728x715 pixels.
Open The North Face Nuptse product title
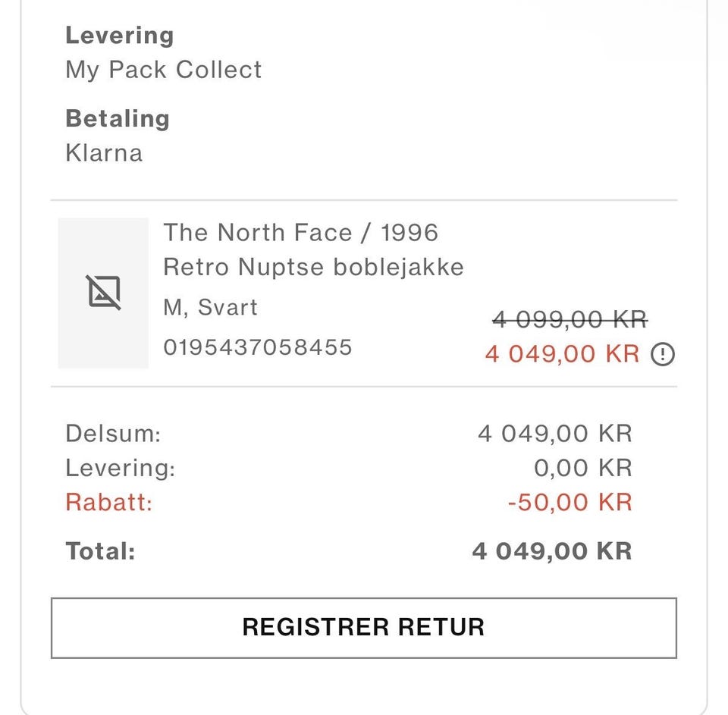pyautogui.click(x=312, y=249)
